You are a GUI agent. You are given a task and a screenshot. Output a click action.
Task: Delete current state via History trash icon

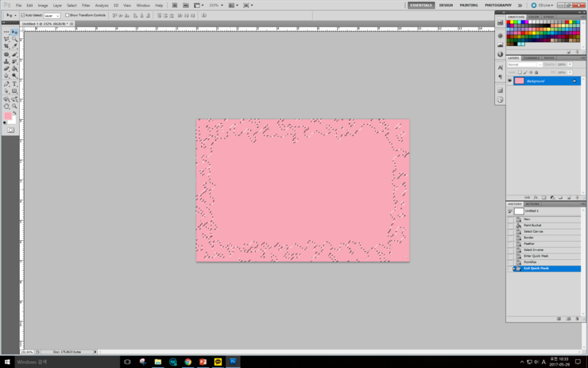coord(577,319)
